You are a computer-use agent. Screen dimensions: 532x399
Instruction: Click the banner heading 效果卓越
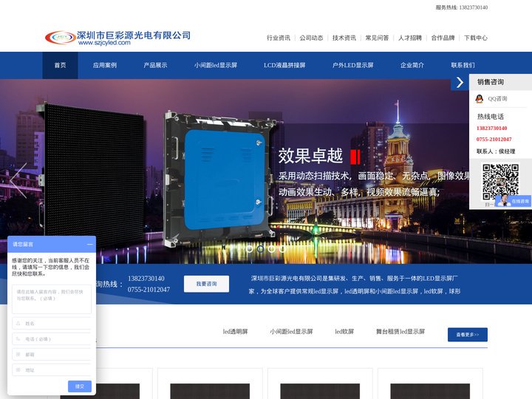(311, 156)
